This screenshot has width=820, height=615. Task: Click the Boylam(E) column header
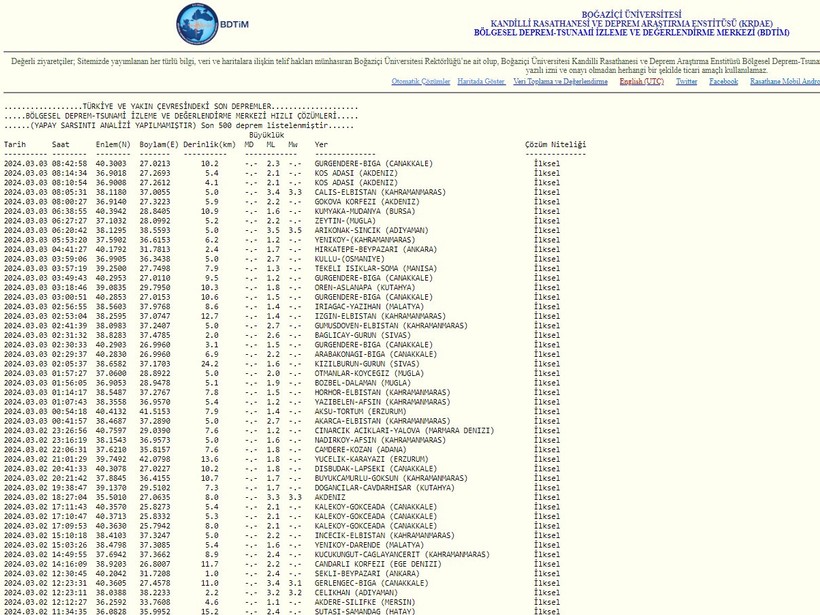159,145
